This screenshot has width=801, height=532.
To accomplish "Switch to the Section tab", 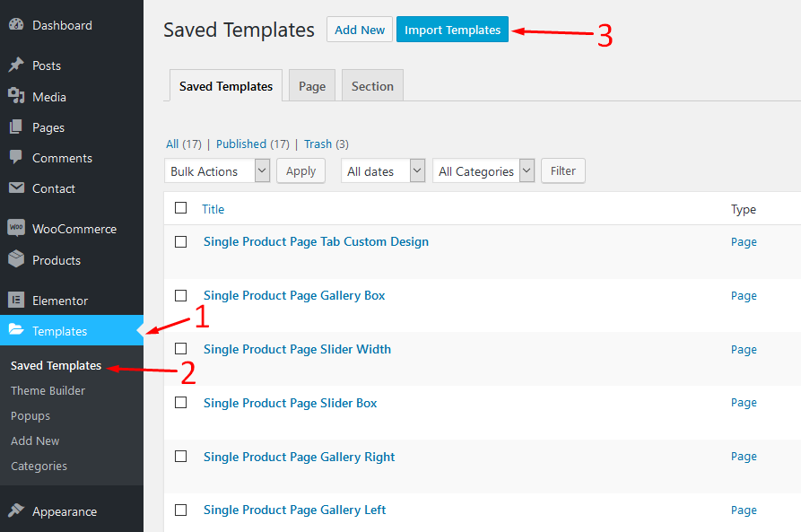I will (x=372, y=86).
